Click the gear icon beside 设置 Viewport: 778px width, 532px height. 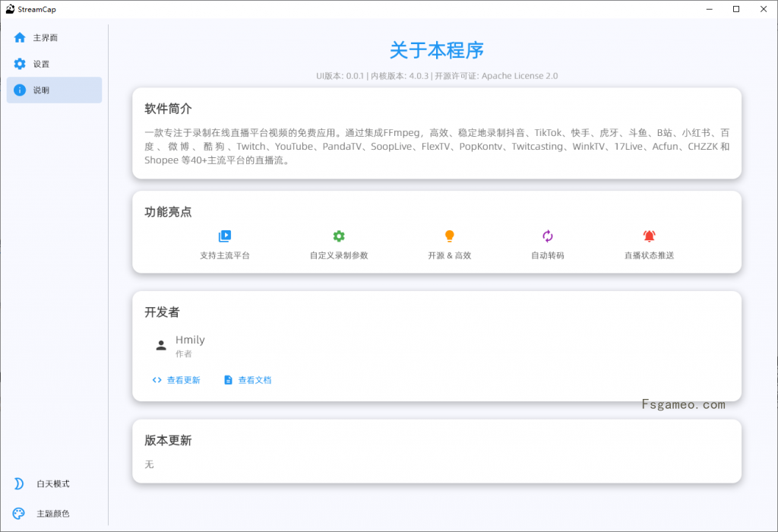(20, 64)
